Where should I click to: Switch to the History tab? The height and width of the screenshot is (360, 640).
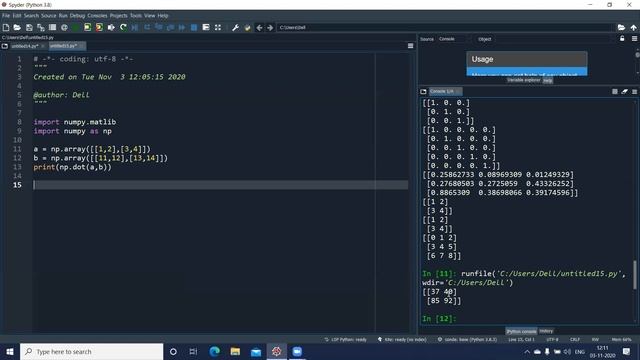[546, 331]
